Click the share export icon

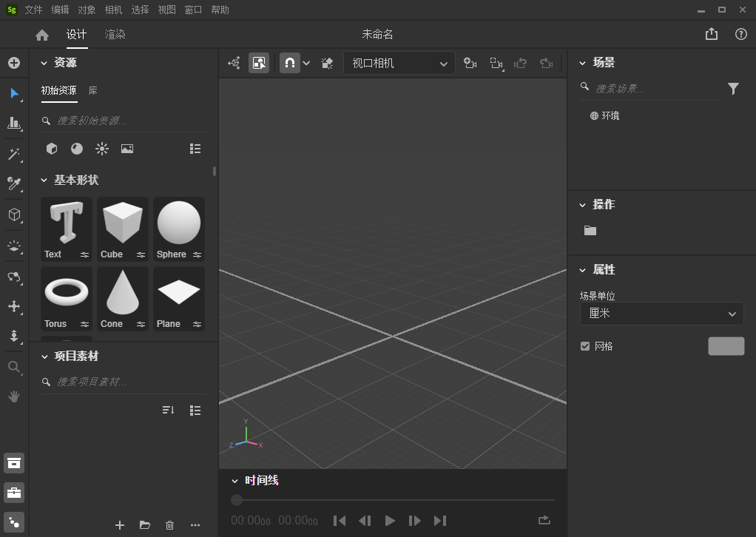(x=711, y=34)
